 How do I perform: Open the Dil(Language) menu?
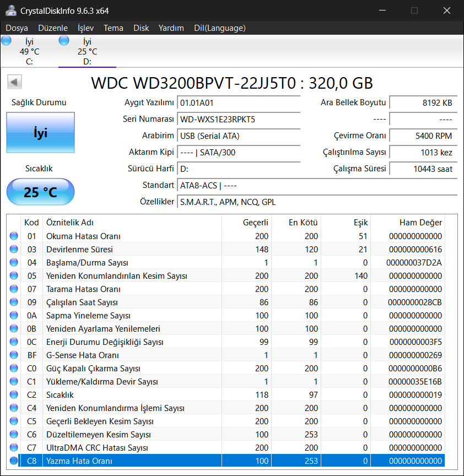pos(220,28)
